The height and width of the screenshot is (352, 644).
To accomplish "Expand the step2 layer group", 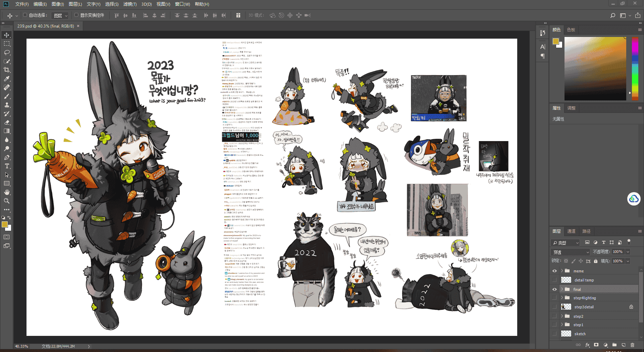I will click(562, 316).
